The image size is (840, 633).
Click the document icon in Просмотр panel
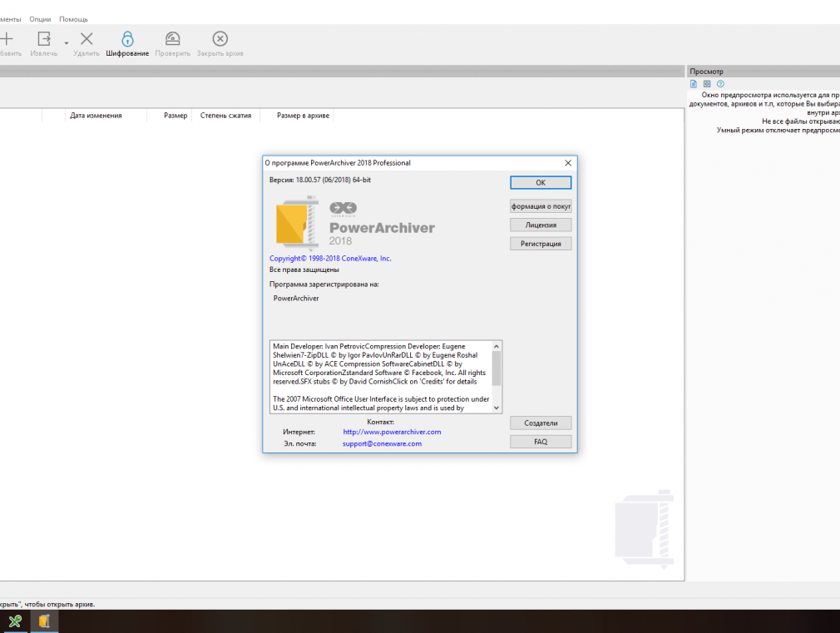point(694,84)
